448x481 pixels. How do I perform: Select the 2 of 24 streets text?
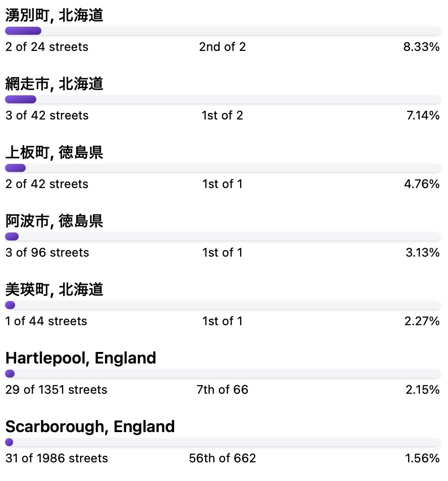(x=46, y=47)
